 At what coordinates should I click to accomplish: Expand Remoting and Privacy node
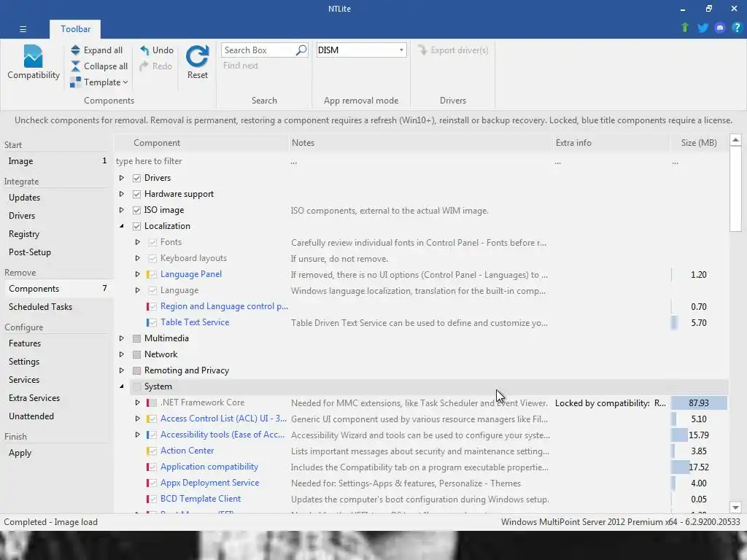122,370
